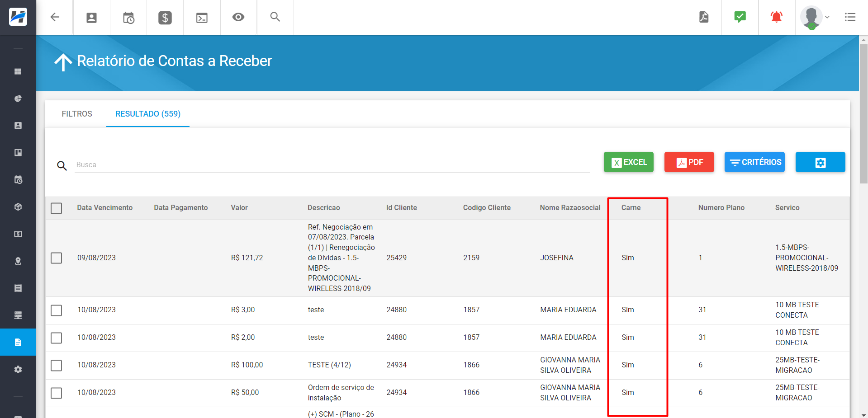Select the RESULTADO (559) tab
Image resolution: width=868 pixels, height=418 pixels.
[148, 114]
